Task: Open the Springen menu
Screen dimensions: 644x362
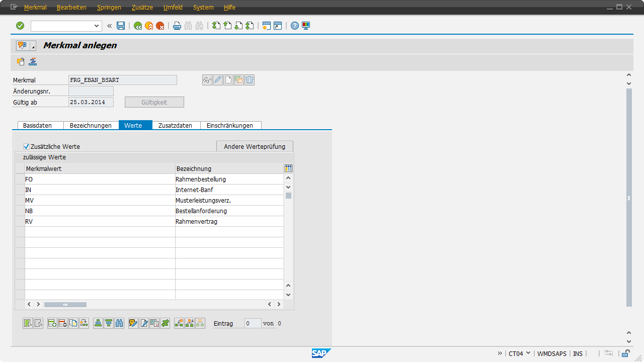Action: (x=109, y=8)
